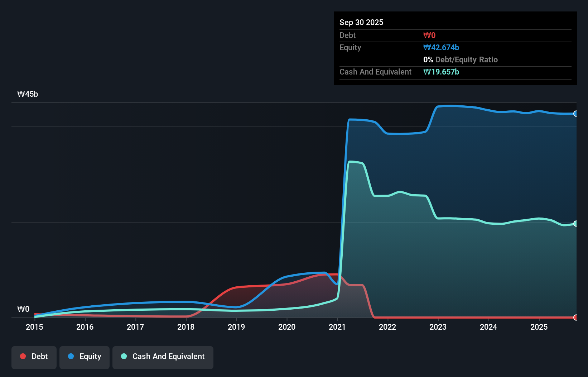The image size is (588, 377).
Task: Click the ₩45b axis gridline marker
Action: coord(27,94)
